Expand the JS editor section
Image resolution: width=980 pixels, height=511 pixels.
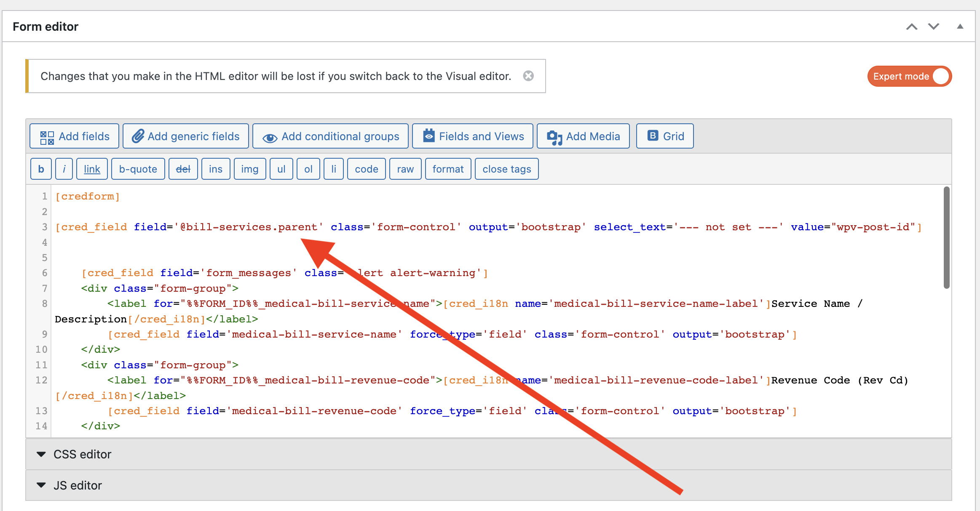pos(489,485)
